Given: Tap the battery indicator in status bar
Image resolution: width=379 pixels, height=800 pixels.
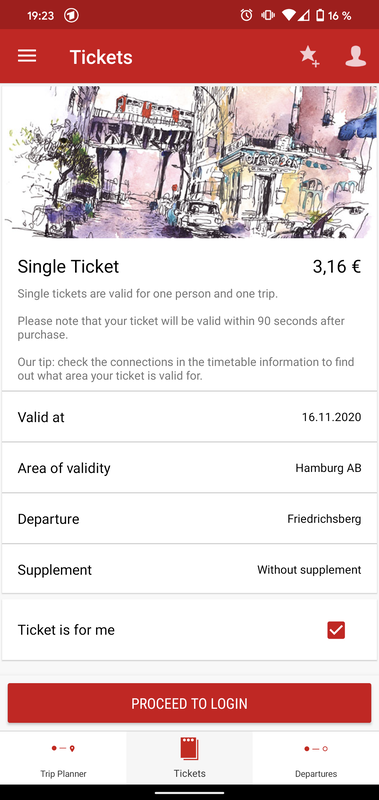Looking at the screenshot, I should [x=320, y=15].
